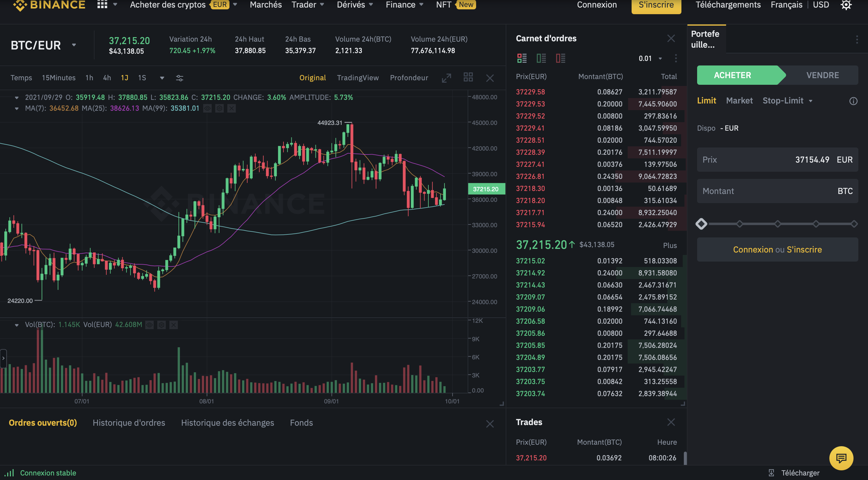Viewport: 868px width, 480px height.
Task: Open the chat support bubble
Action: (841, 458)
